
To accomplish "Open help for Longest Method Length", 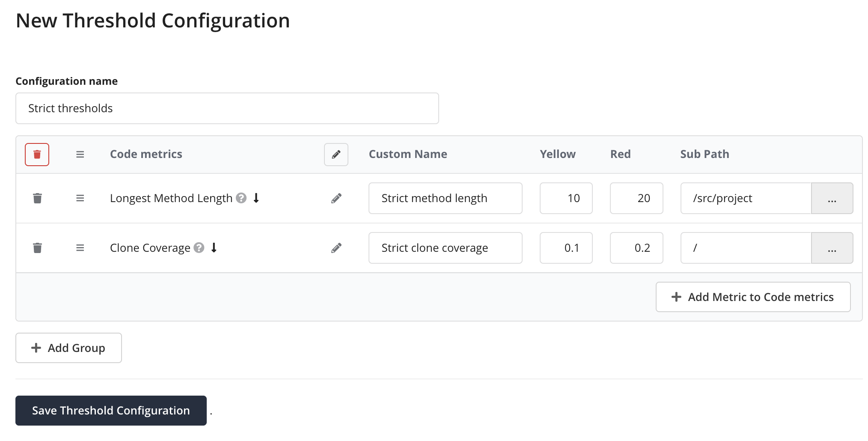I will [x=241, y=198].
